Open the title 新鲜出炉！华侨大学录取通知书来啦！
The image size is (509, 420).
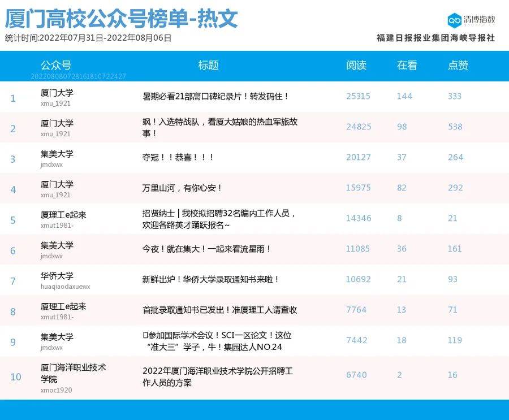coord(210,279)
